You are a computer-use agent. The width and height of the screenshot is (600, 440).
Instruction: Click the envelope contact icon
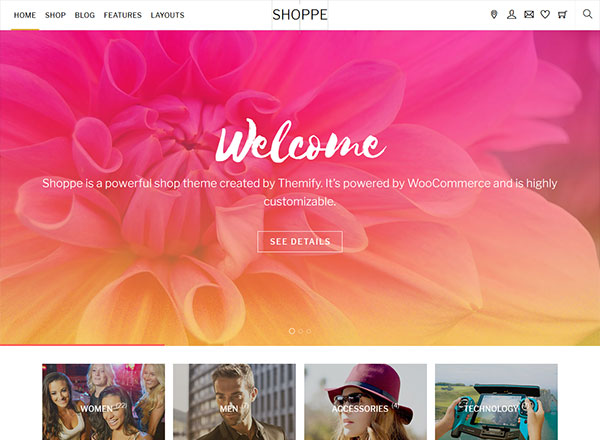point(529,15)
